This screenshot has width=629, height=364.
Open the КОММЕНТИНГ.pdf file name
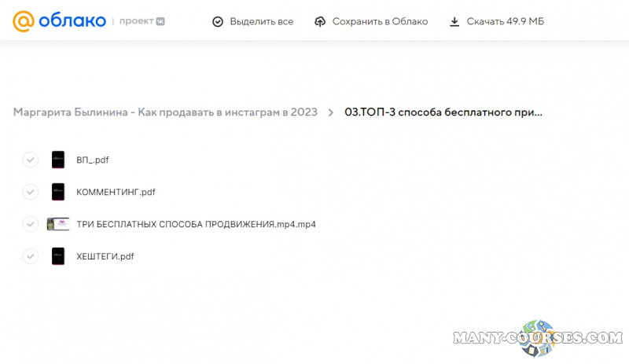(116, 192)
